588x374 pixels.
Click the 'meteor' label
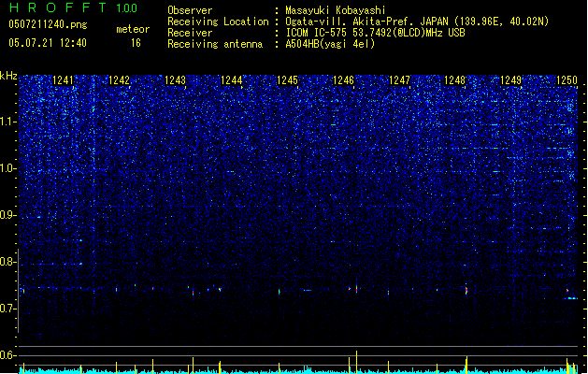[x=133, y=29]
